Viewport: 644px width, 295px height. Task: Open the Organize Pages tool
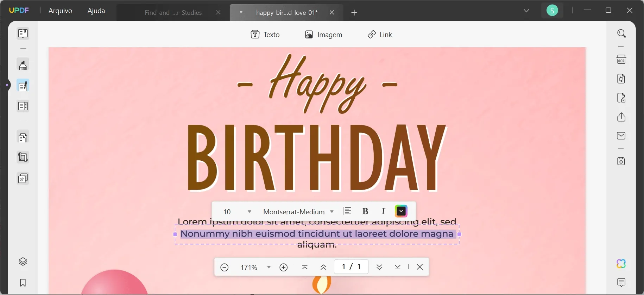[x=23, y=137]
